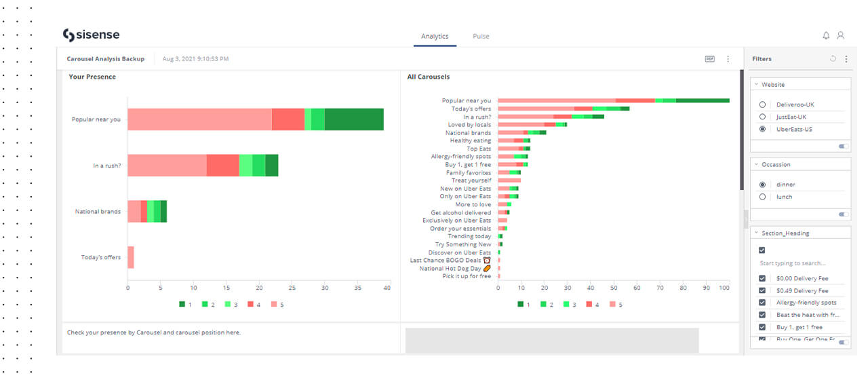
Task: Toggle legend item 4 in All Carousels
Action: click(593, 305)
